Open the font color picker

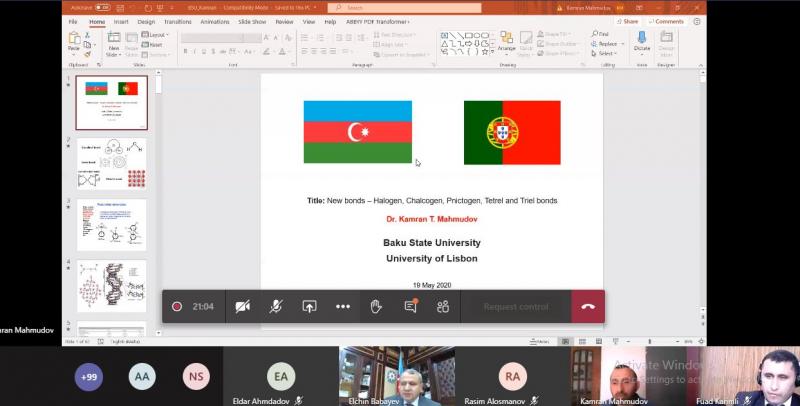click(x=283, y=52)
